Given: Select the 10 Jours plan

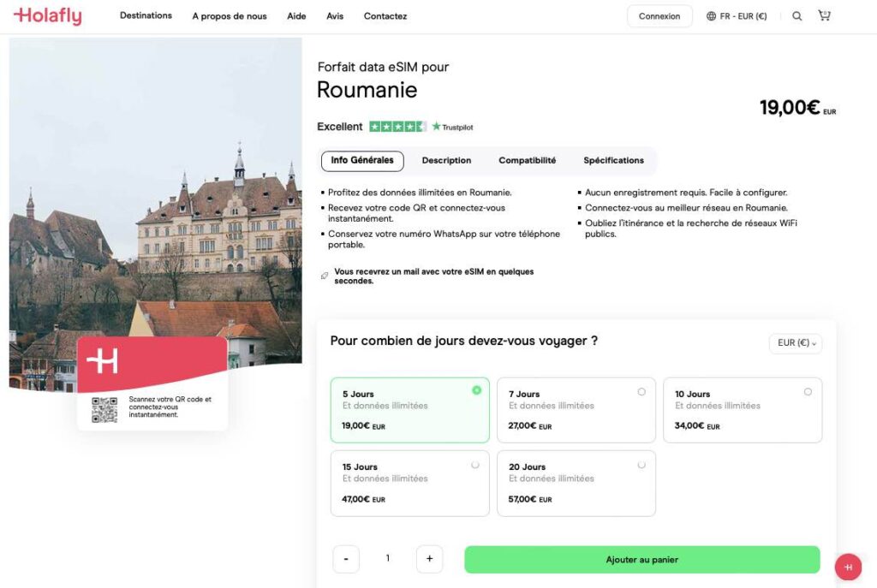Looking at the screenshot, I should (742, 409).
